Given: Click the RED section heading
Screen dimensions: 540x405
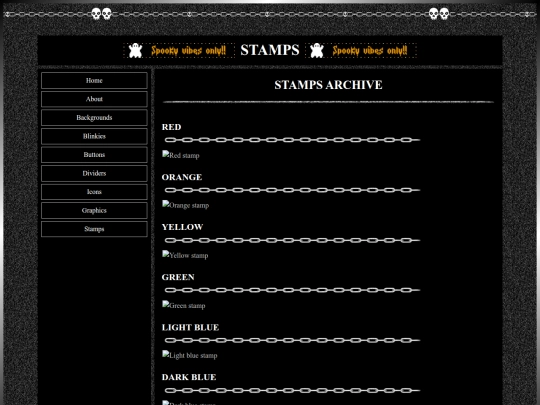Looking at the screenshot, I should click(172, 127).
